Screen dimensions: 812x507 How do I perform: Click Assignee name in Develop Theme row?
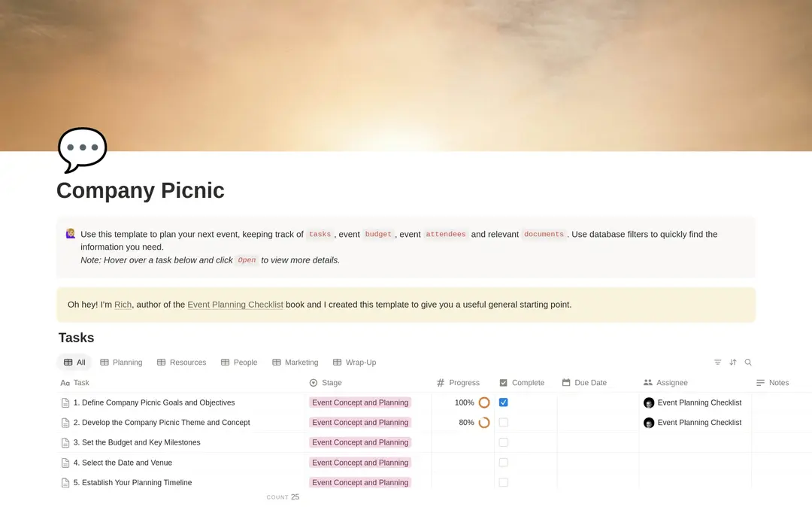click(x=699, y=423)
